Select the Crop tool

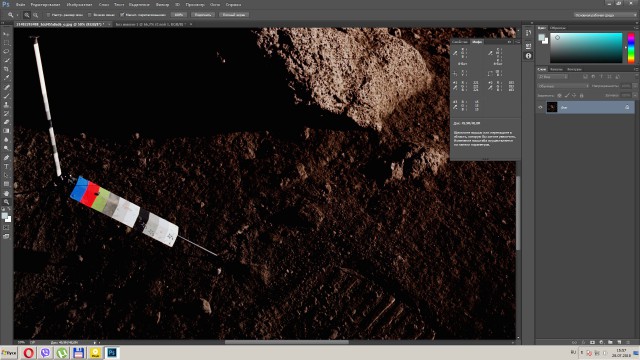tap(6, 69)
